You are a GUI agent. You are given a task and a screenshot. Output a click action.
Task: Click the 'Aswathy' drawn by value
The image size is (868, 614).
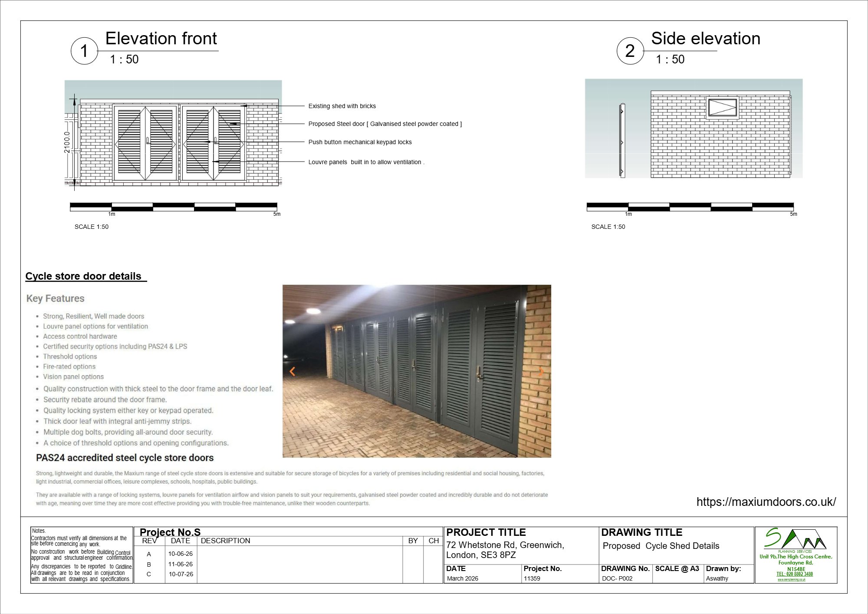click(717, 578)
